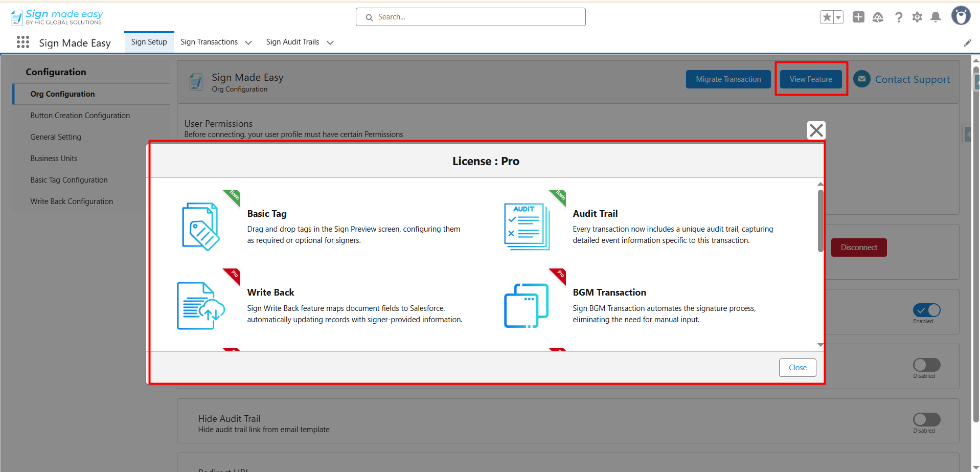Click the Contact Support link

click(x=913, y=79)
